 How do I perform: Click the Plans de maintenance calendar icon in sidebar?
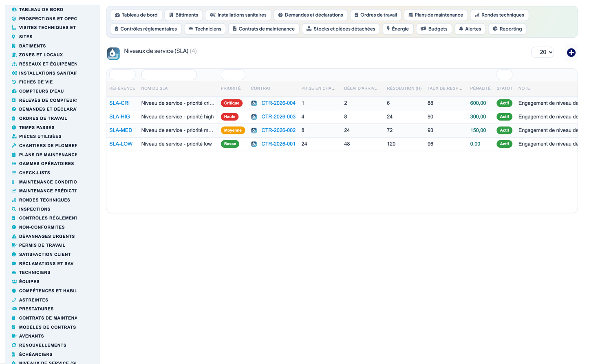[14, 155]
